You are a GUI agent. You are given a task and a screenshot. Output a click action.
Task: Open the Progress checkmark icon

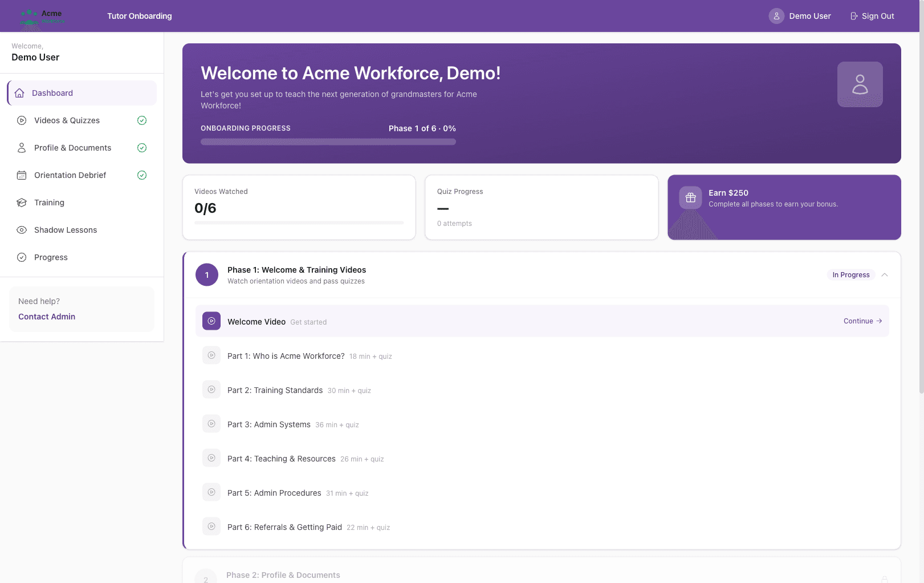[21, 257]
